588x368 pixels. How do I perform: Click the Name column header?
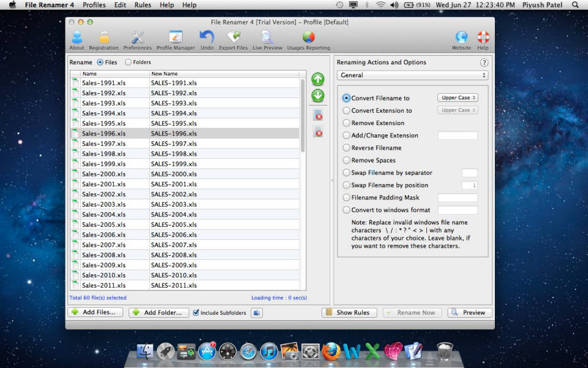coord(115,74)
